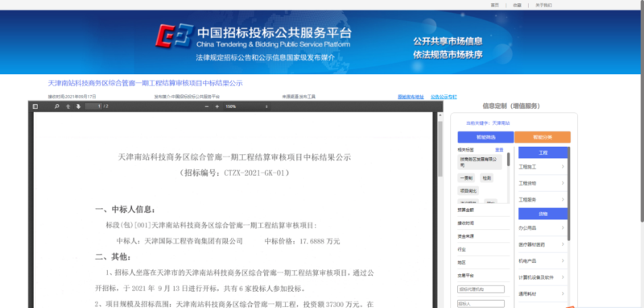Open the PDF find magnifier tool
The width and height of the screenshot is (644, 308).
[x=57, y=106]
